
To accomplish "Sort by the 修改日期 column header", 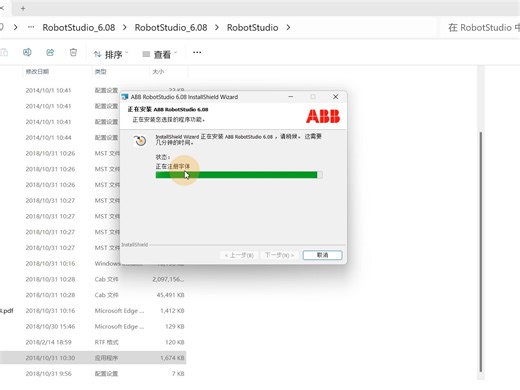I will point(37,72).
